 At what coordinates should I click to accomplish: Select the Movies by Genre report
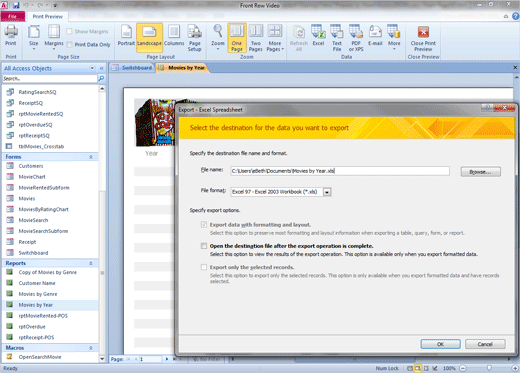pyautogui.click(x=38, y=294)
